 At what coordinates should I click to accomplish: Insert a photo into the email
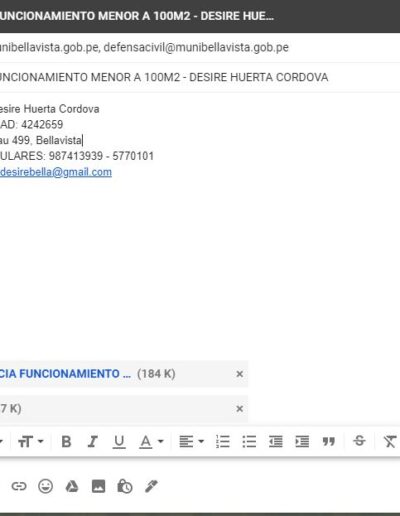point(98,486)
